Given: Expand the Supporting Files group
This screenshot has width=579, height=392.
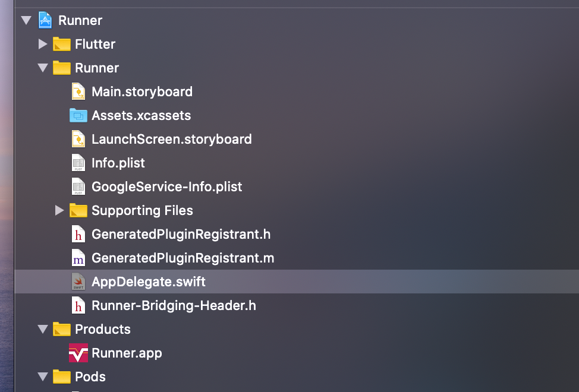Looking at the screenshot, I should pyautogui.click(x=59, y=210).
